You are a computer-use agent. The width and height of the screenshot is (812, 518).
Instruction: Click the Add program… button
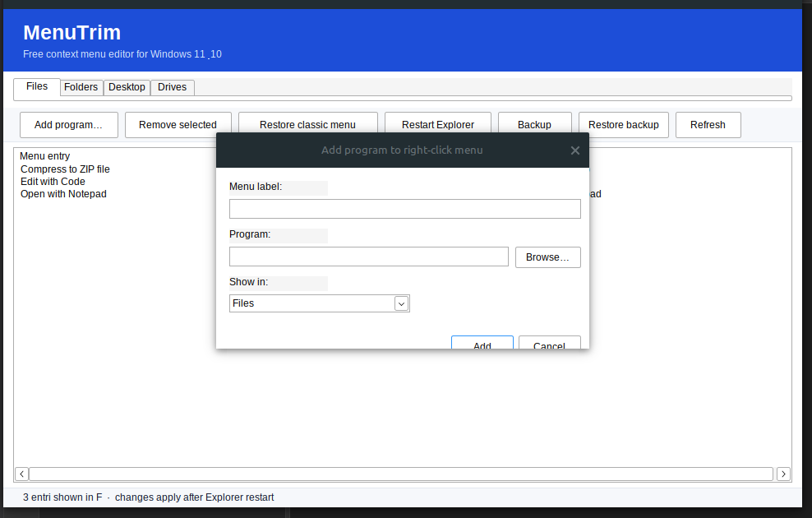(69, 125)
